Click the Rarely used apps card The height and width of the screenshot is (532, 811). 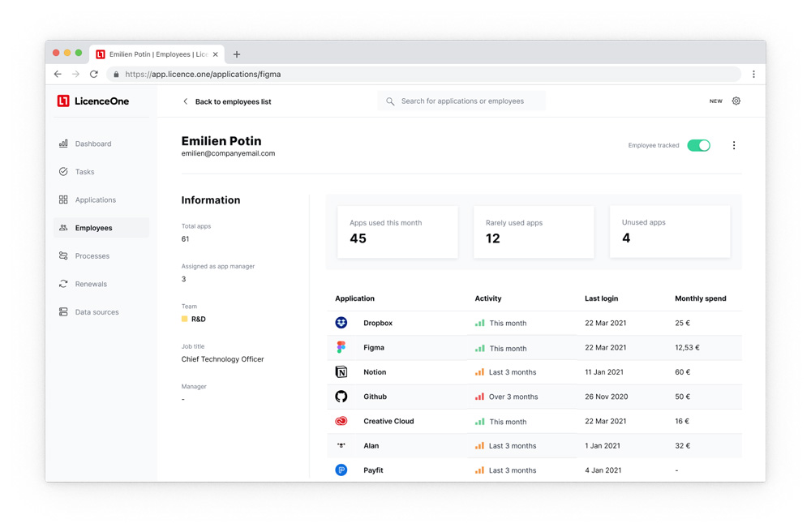coord(534,232)
